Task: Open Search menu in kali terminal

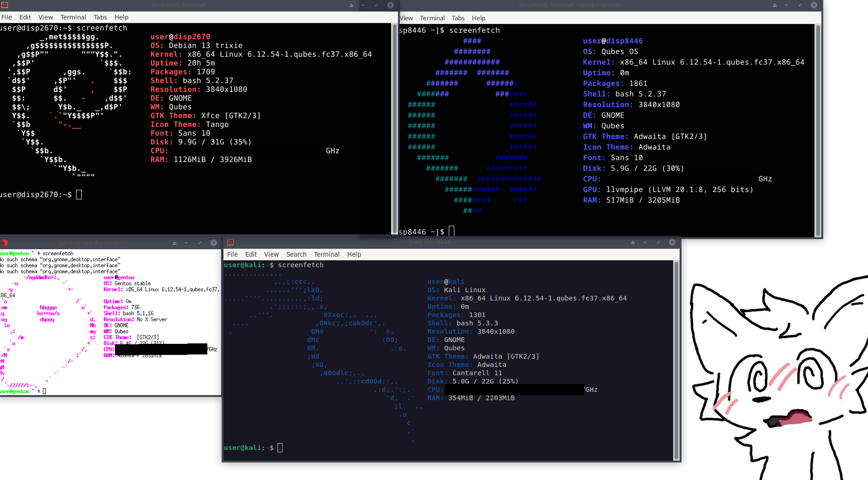Action: point(296,254)
